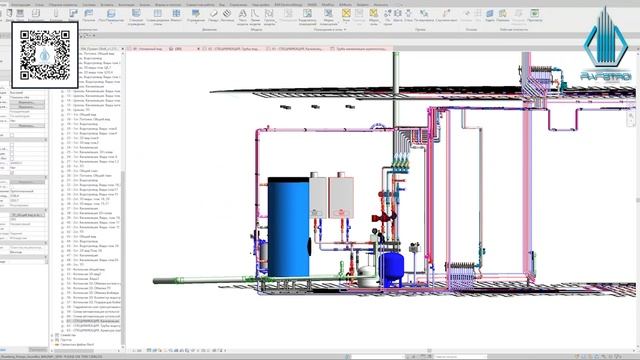Switch to the Системы ribbon tab
This screenshot has width=640, height=360.
click(x=89, y=4)
